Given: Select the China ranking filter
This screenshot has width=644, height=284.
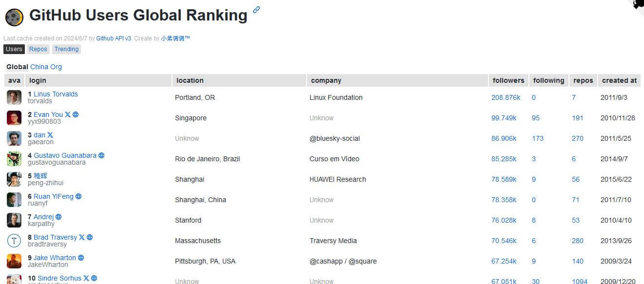Looking at the screenshot, I should 39,67.
